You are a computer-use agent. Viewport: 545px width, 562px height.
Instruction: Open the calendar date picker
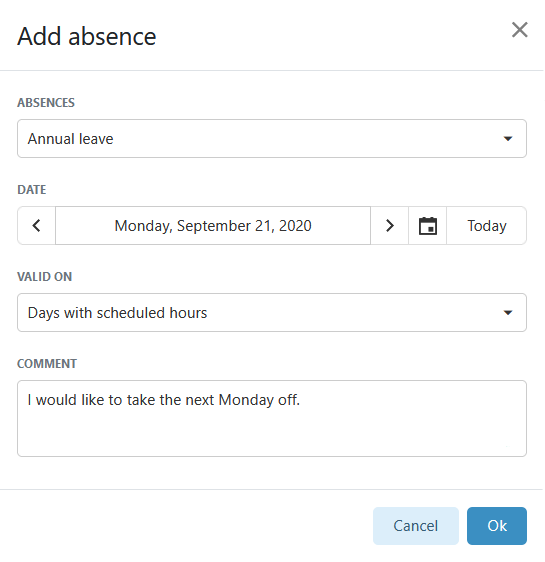(x=427, y=226)
